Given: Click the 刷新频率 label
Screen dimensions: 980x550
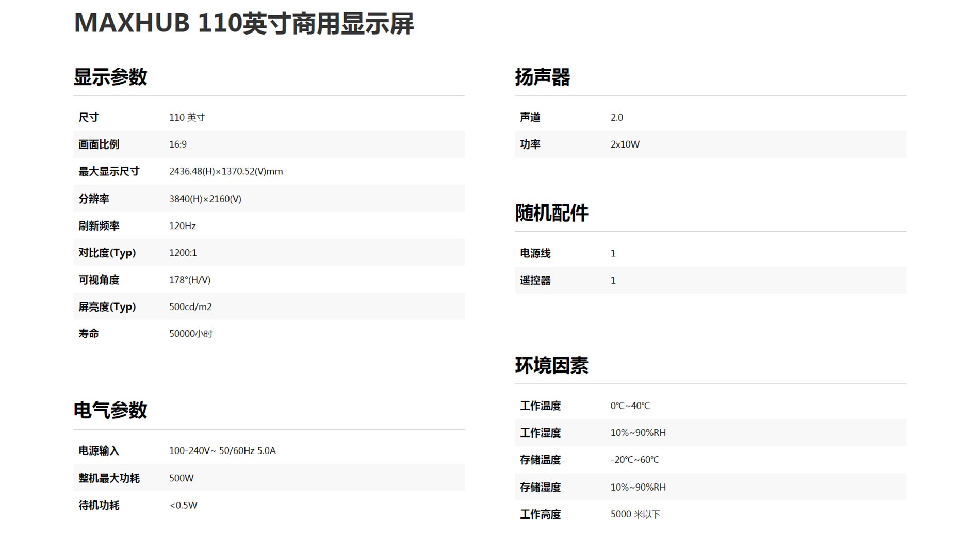Looking at the screenshot, I should click(x=99, y=225).
